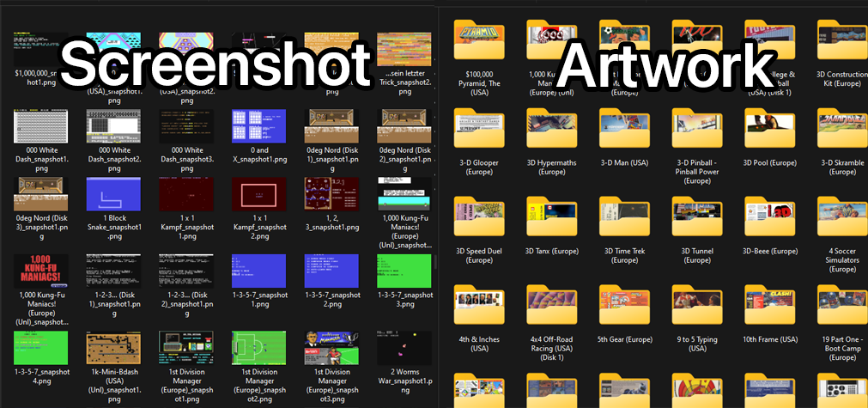Screen dimensions: 868x408
Task: Open the 3-D Glooper (Europe) folder
Action: click(479, 128)
